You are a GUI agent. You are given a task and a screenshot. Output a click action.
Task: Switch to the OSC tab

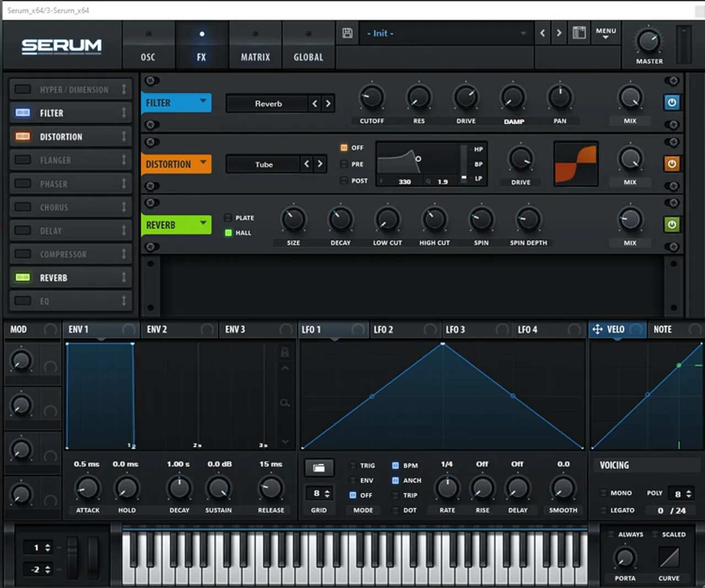tap(148, 46)
